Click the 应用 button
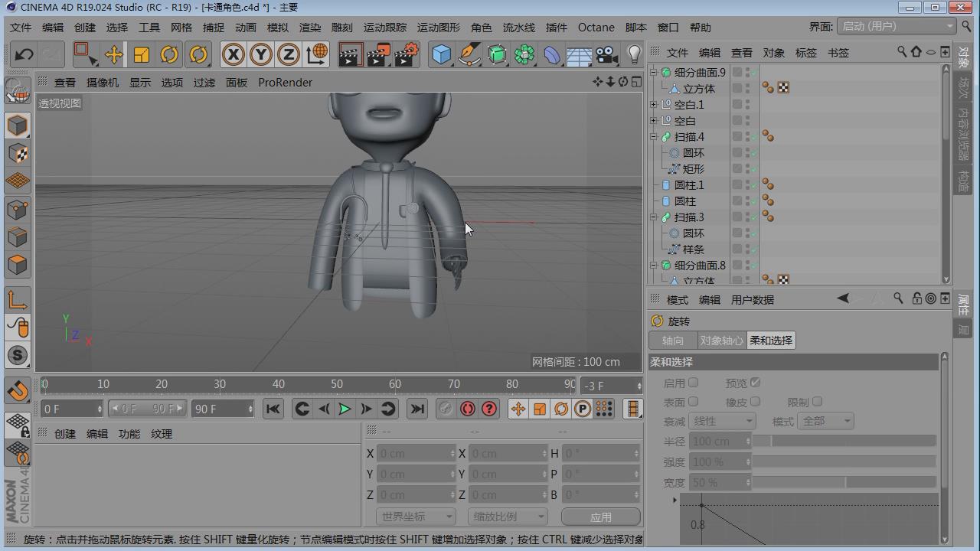Viewport: 980px width, 551px height. point(601,517)
